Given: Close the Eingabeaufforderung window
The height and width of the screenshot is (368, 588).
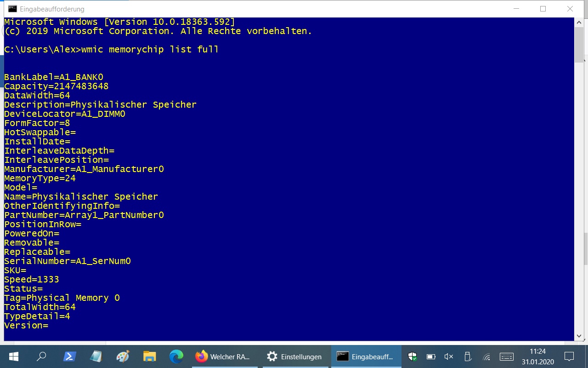Looking at the screenshot, I should (570, 9).
